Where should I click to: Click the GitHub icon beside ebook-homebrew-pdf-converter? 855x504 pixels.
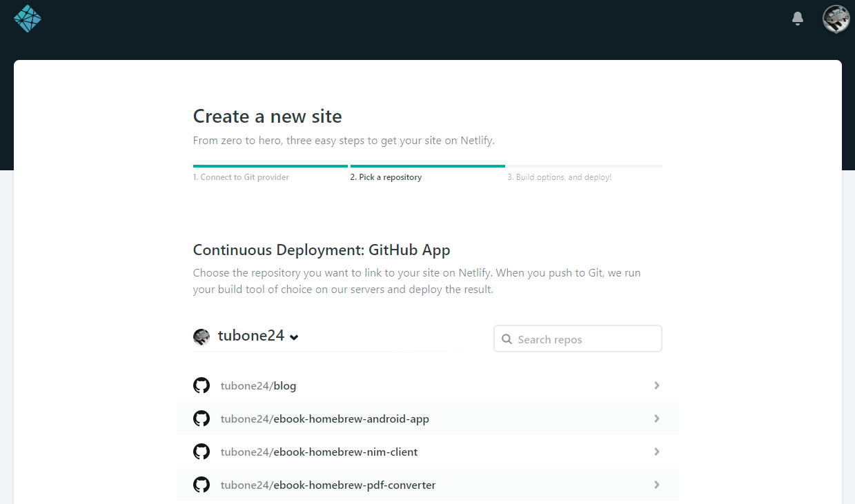click(202, 485)
